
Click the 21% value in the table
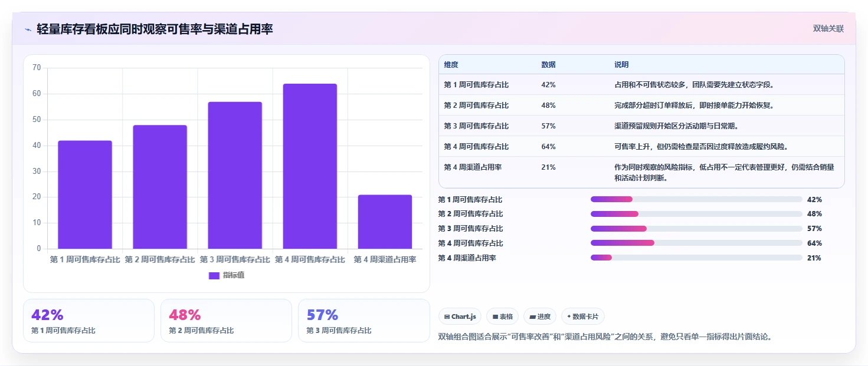548,167
